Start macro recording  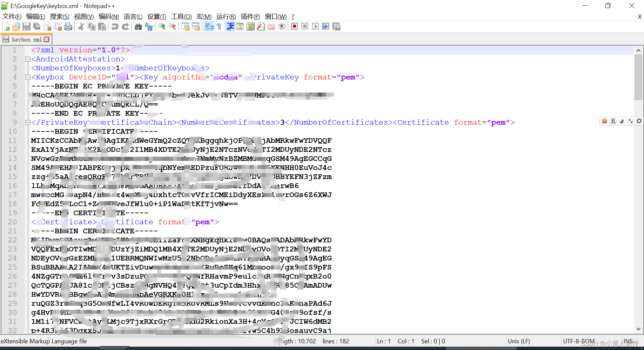(294, 26)
